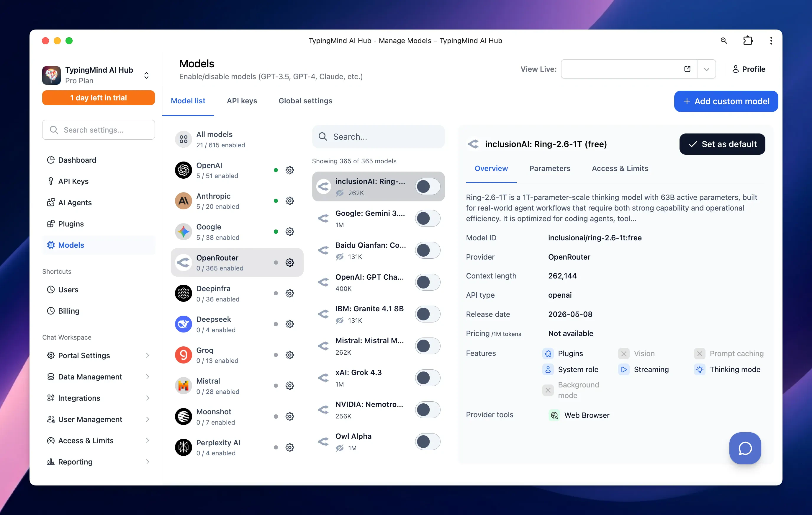812x515 pixels.
Task: Switch to the Model list tab
Action: pyautogui.click(x=188, y=101)
